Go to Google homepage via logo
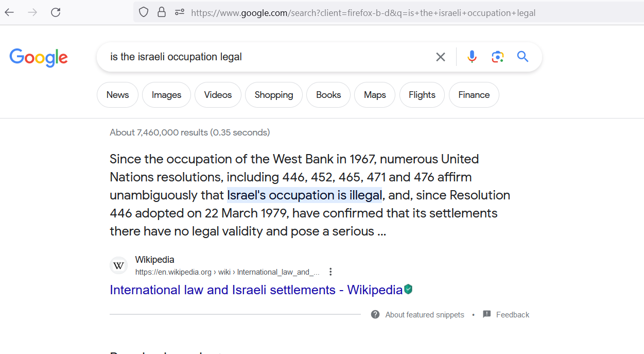This screenshot has height=354, width=644. coord(39,58)
